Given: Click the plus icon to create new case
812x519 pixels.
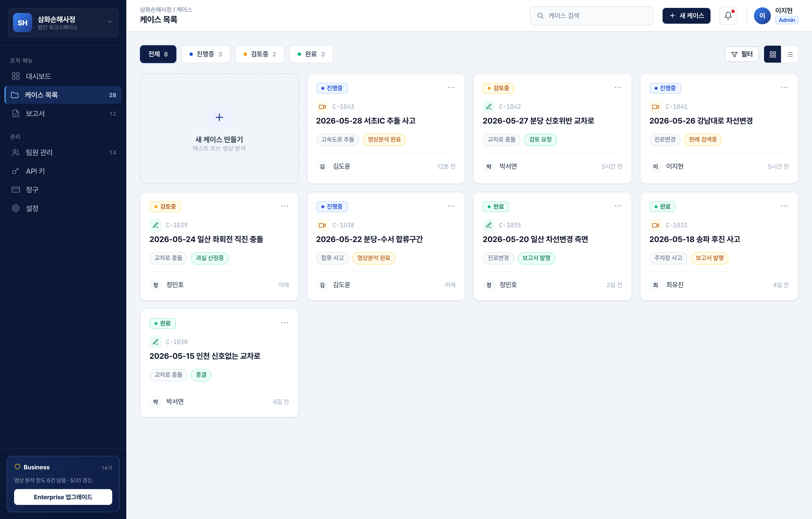Looking at the screenshot, I should click(x=219, y=117).
